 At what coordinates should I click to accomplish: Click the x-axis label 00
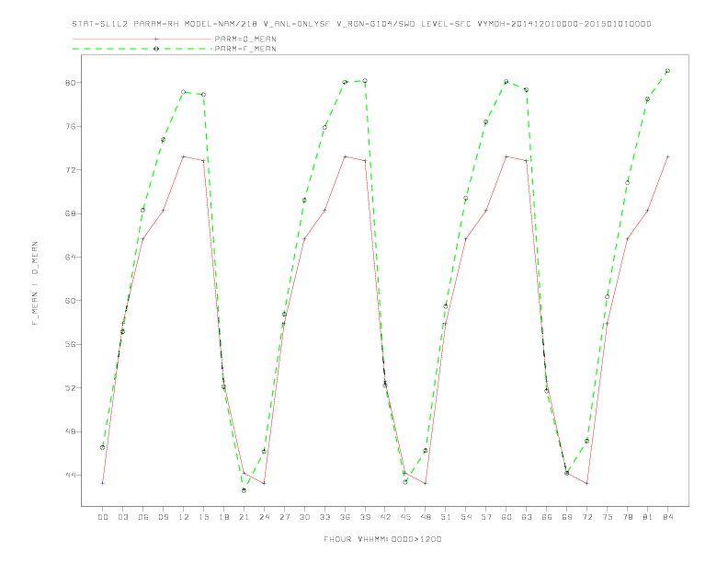click(x=103, y=517)
